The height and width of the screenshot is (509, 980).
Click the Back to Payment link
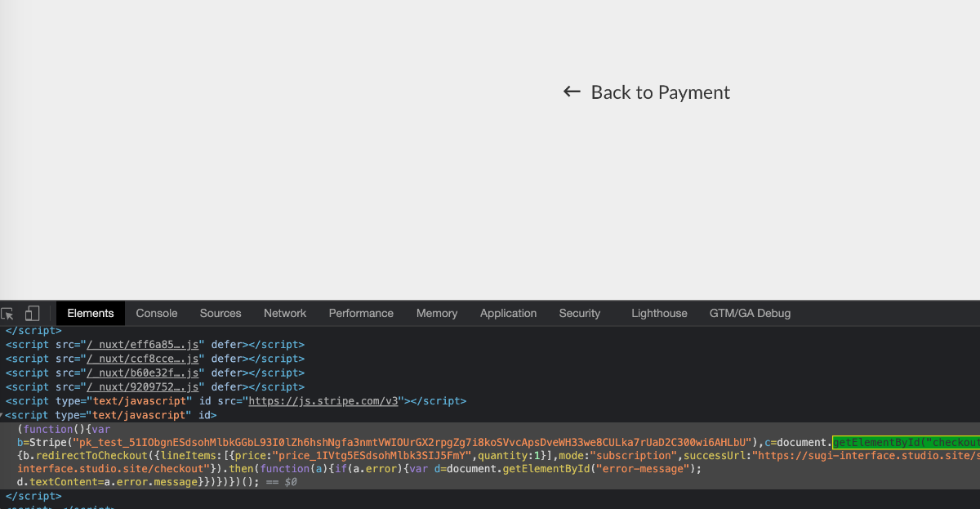click(647, 92)
